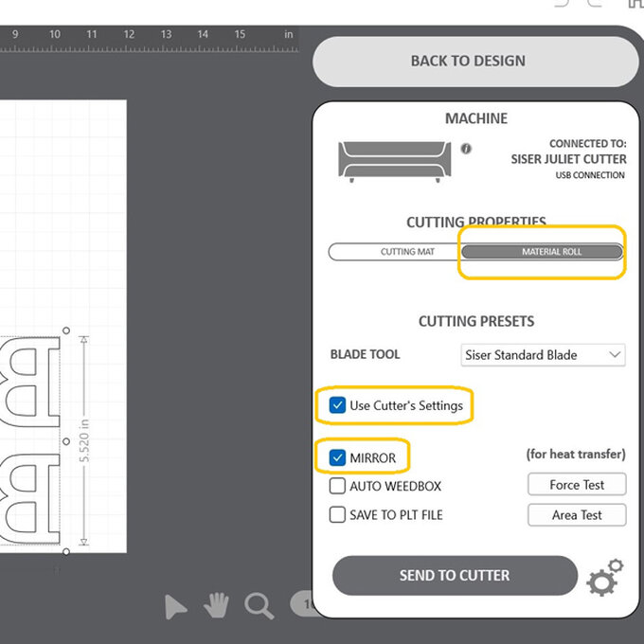The width and height of the screenshot is (644, 644).
Task: Switch to the Cutting Mat option
Action: tap(394, 253)
